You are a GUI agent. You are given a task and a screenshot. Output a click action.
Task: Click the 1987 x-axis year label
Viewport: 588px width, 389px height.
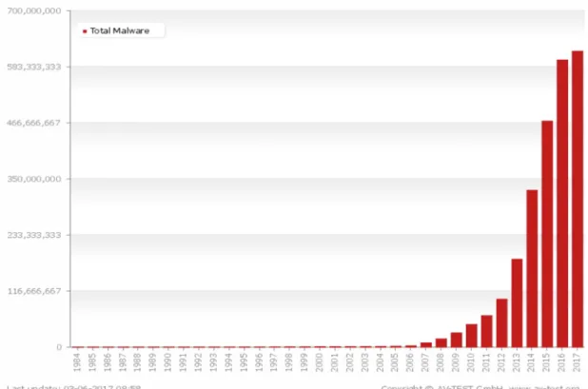[123, 362]
